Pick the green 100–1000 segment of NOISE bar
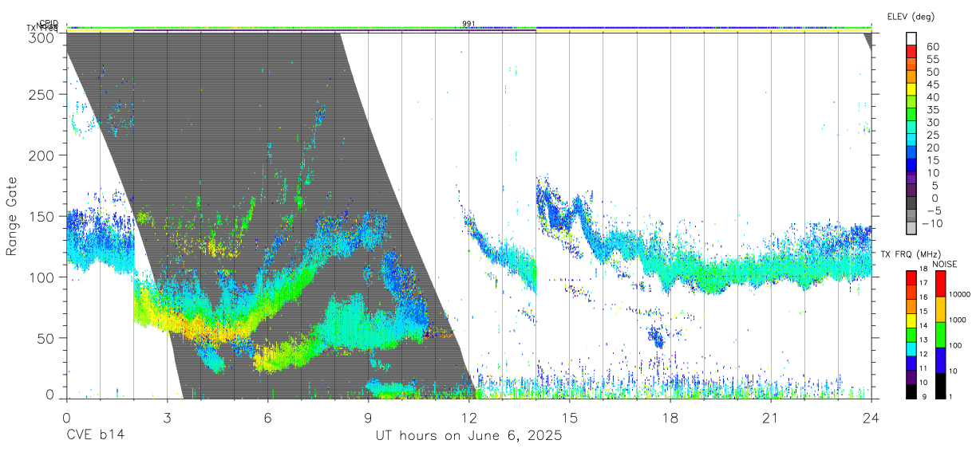 pyautogui.click(x=939, y=334)
